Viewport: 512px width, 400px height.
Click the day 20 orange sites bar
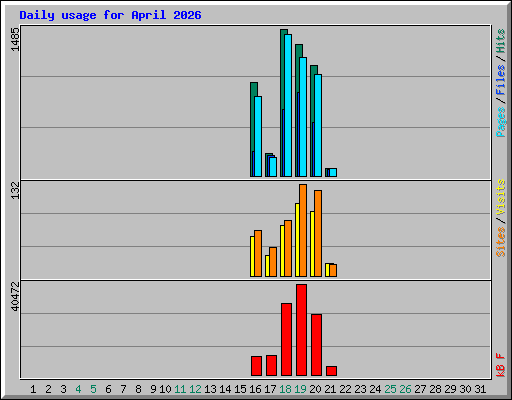(x=318, y=233)
